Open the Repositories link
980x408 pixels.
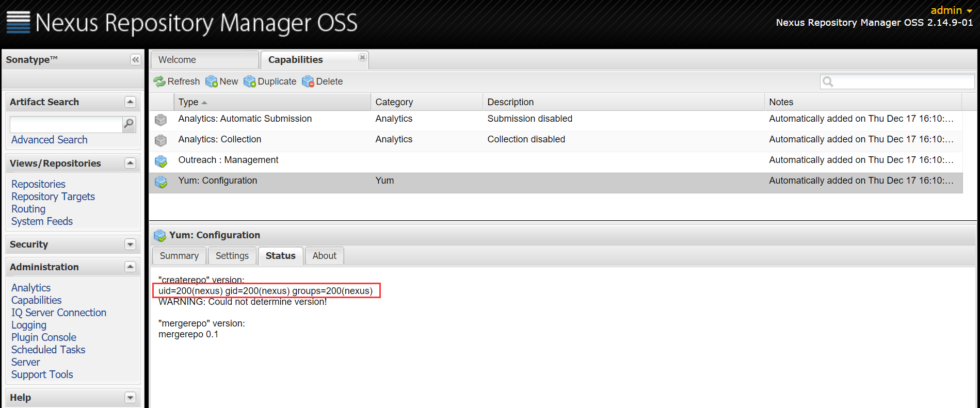[x=38, y=184]
